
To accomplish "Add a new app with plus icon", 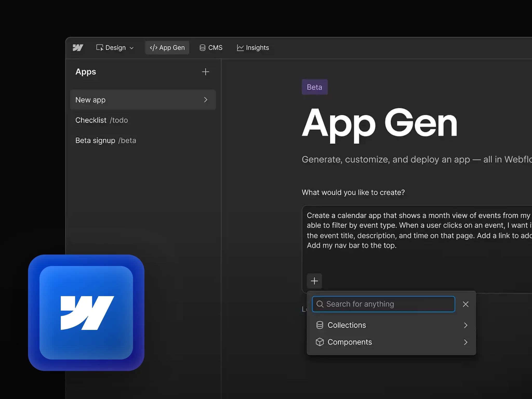I will pos(205,72).
